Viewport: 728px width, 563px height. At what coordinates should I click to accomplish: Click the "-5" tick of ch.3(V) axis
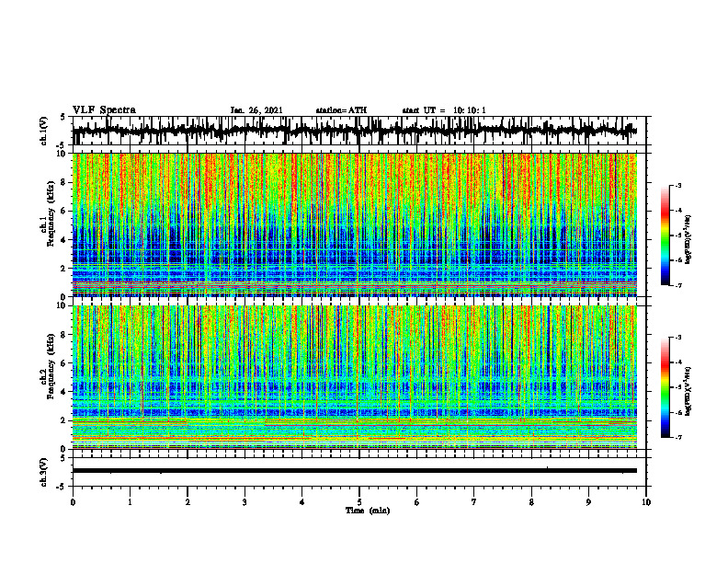click(x=62, y=487)
